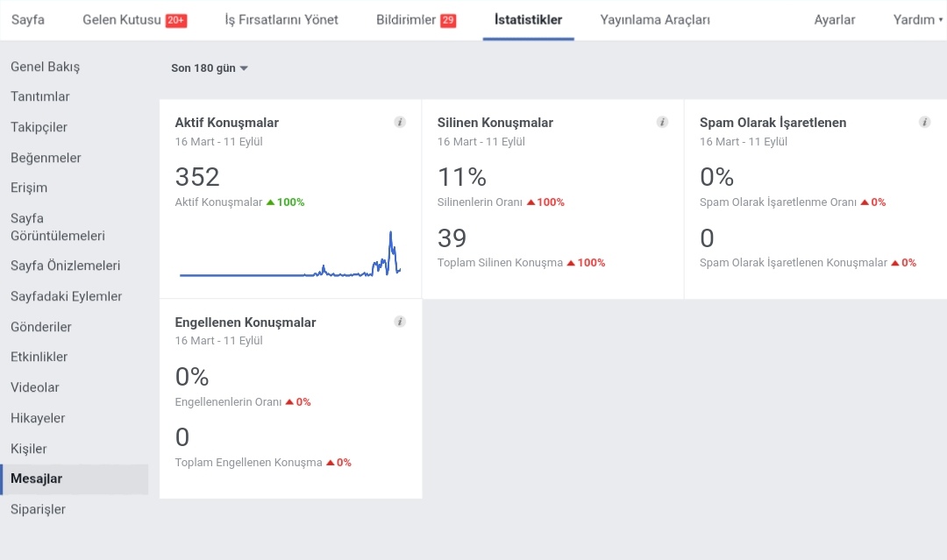
Task: Select Genel Bakış in the sidebar
Action: tap(46, 67)
